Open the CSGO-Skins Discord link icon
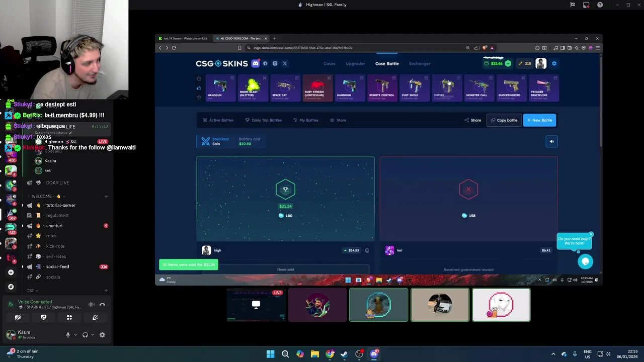Viewport: 644px width, 362px height. (x=256, y=63)
